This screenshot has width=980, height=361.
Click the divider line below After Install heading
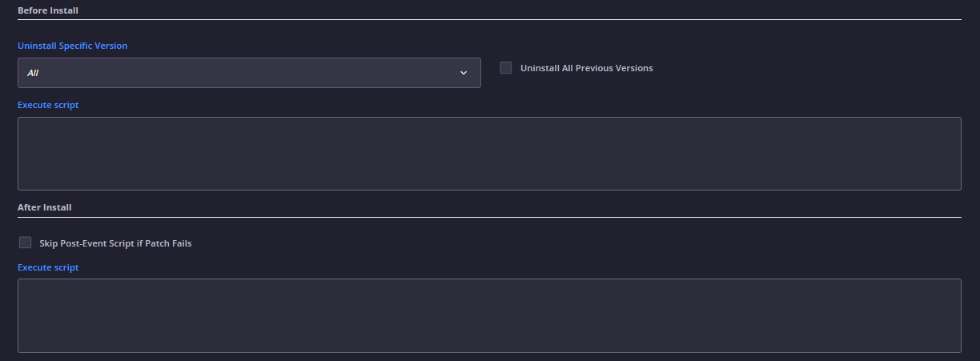coord(489,217)
